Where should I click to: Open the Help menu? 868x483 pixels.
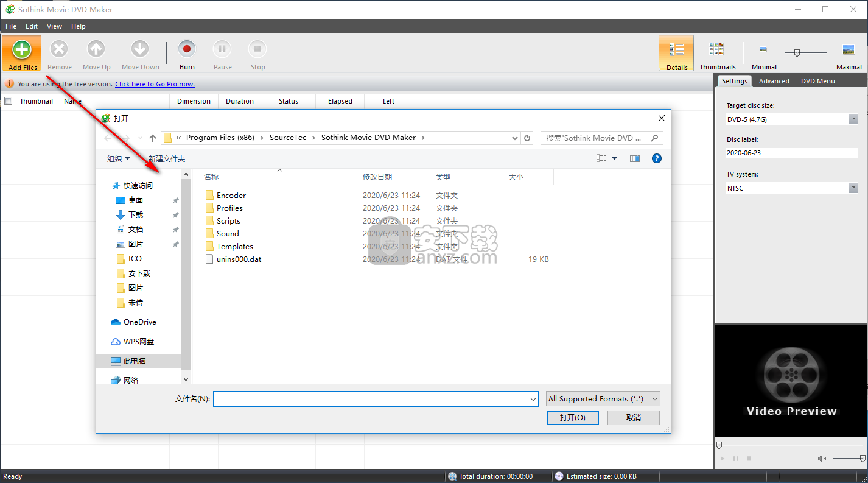(x=79, y=26)
